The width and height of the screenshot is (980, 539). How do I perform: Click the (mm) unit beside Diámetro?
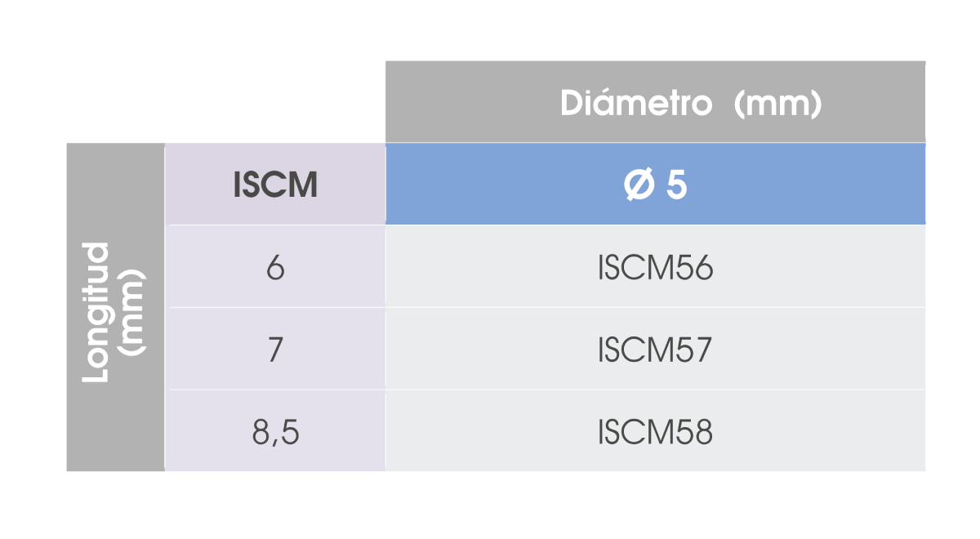[777, 105]
